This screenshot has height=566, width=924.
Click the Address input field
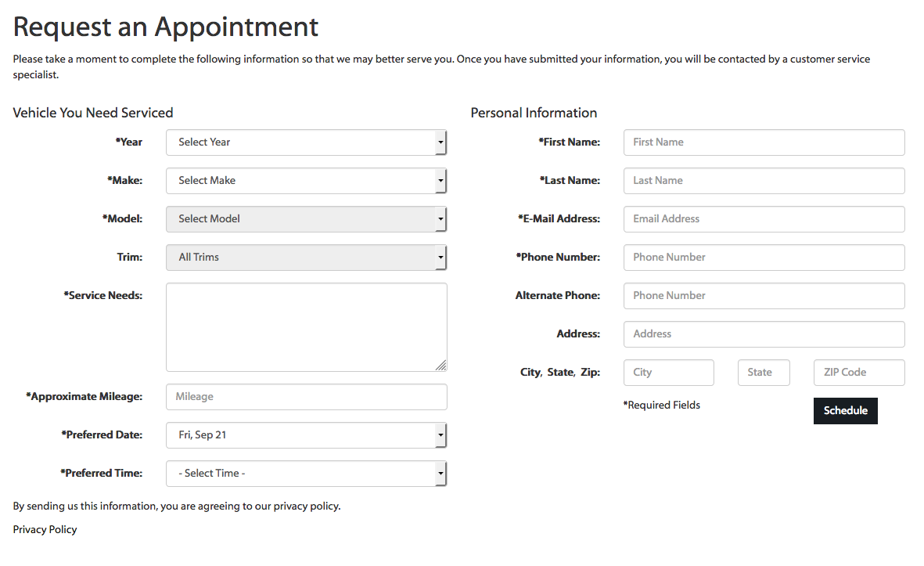pyautogui.click(x=764, y=334)
